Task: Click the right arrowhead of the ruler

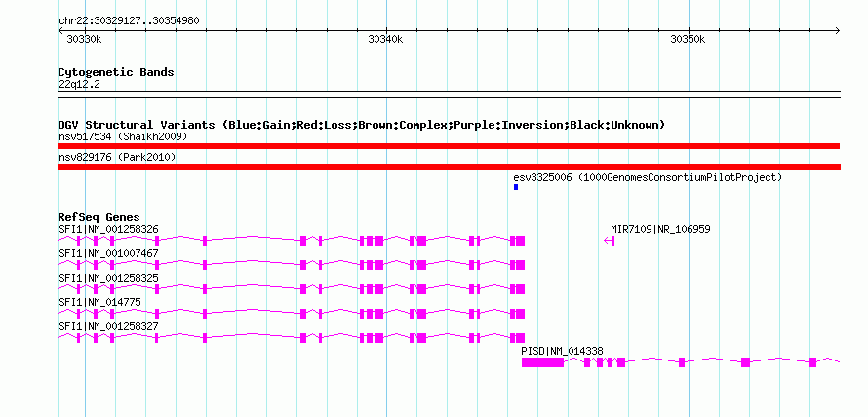Action: coord(837,31)
